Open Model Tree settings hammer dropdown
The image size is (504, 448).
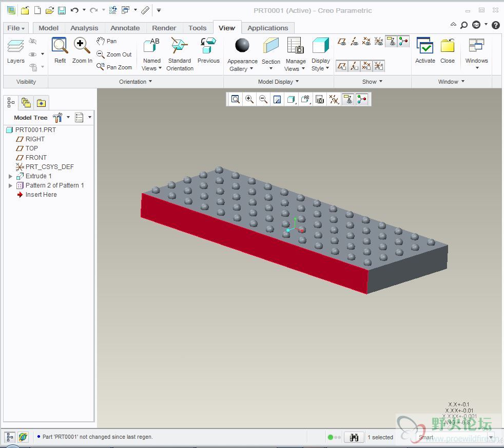pos(61,118)
